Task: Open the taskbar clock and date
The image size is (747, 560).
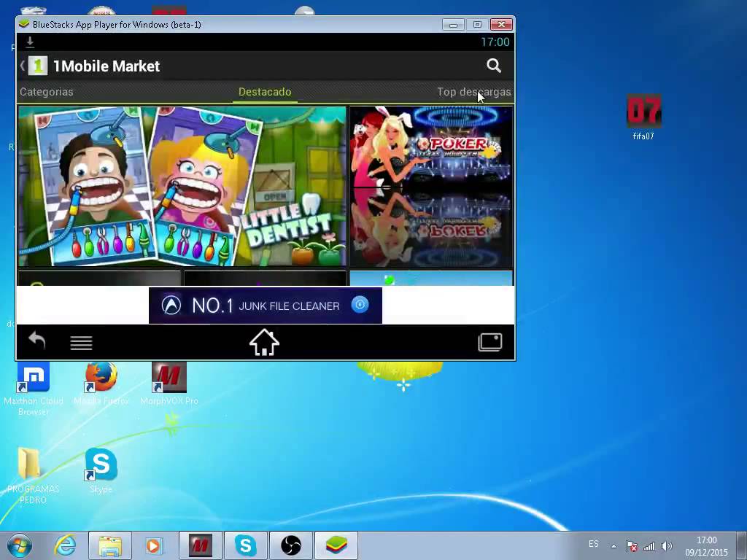Action: click(706, 546)
